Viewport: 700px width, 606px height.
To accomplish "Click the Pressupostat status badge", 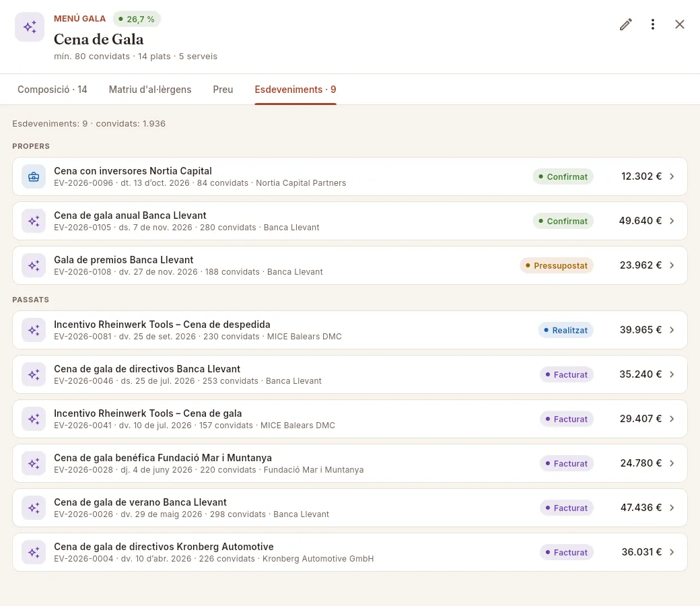I will [556, 265].
